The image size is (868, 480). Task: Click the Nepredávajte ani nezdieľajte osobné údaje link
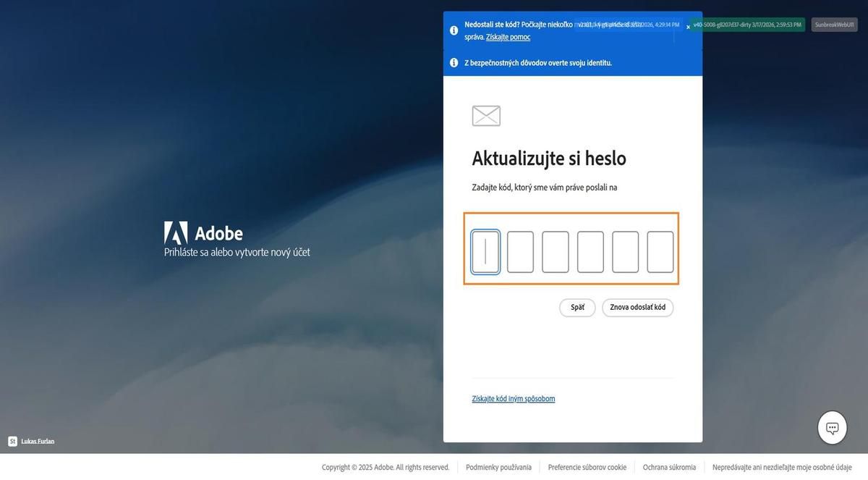(783, 467)
